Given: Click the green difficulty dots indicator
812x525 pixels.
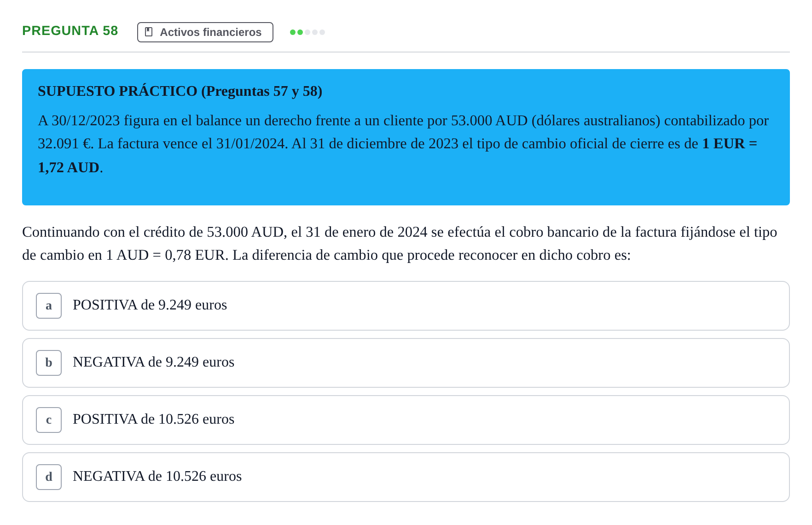Looking at the screenshot, I should tap(307, 32).
